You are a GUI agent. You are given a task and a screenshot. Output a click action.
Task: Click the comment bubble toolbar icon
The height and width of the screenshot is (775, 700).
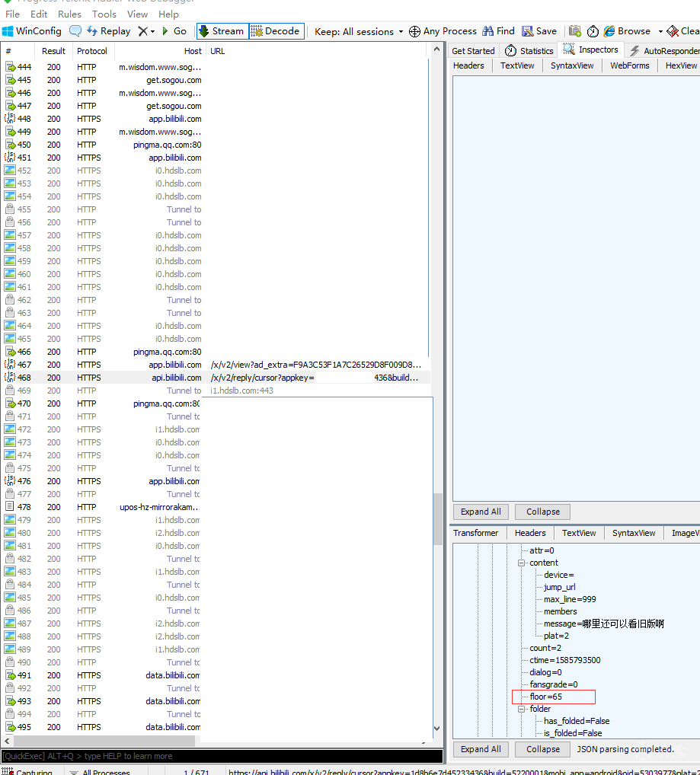[75, 31]
